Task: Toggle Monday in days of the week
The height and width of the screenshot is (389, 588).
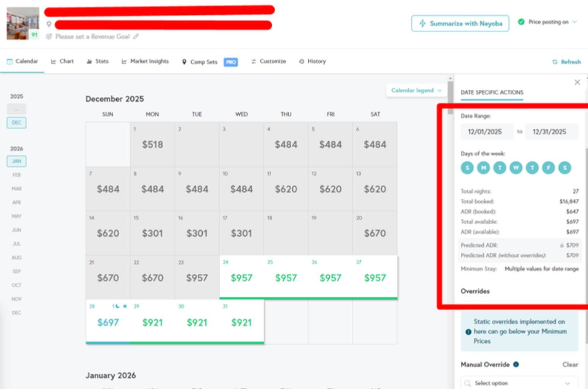Action: (483, 168)
